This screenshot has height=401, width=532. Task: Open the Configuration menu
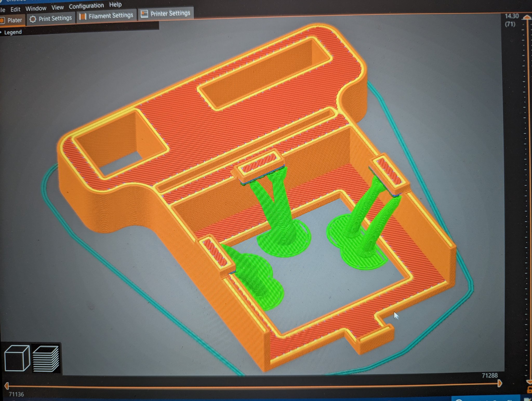87,5
